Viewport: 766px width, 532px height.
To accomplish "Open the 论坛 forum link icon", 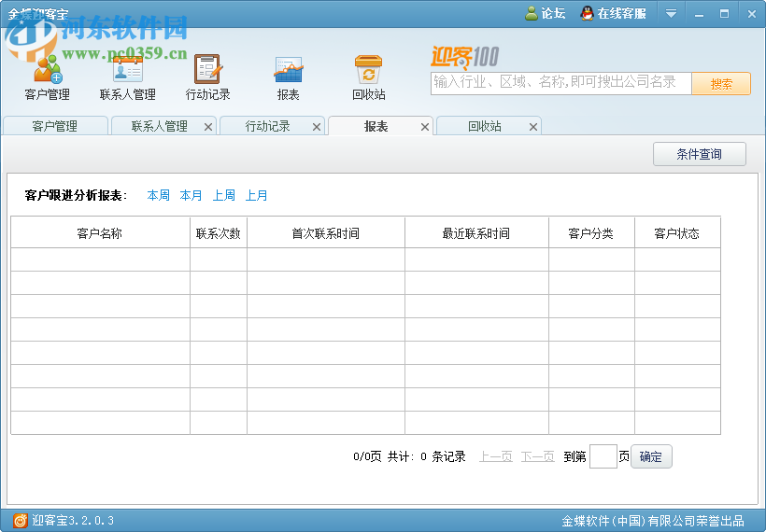I will click(x=531, y=13).
